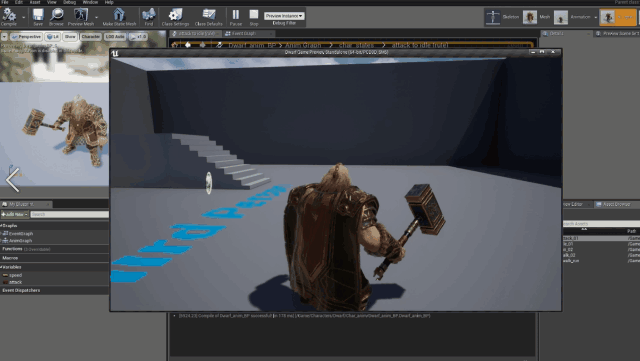
Task: Save the blueprint with Save icon
Action: click(x=38, y=17)
